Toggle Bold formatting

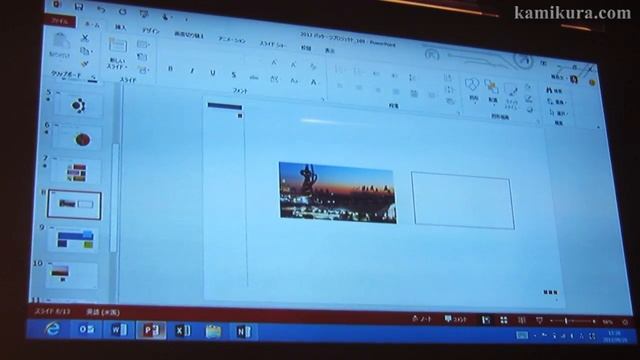pos(171,69)
